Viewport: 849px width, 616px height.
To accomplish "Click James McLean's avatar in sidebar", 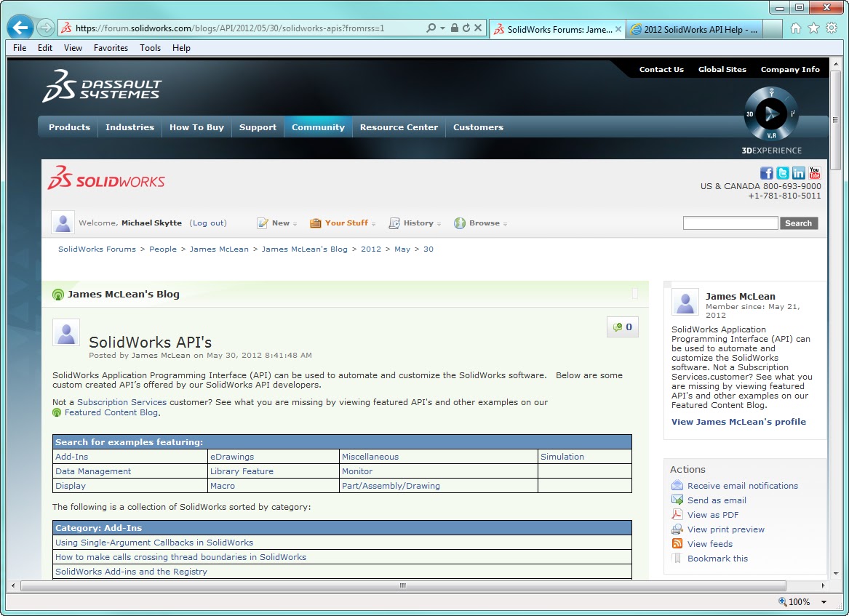I will (685, 302).
